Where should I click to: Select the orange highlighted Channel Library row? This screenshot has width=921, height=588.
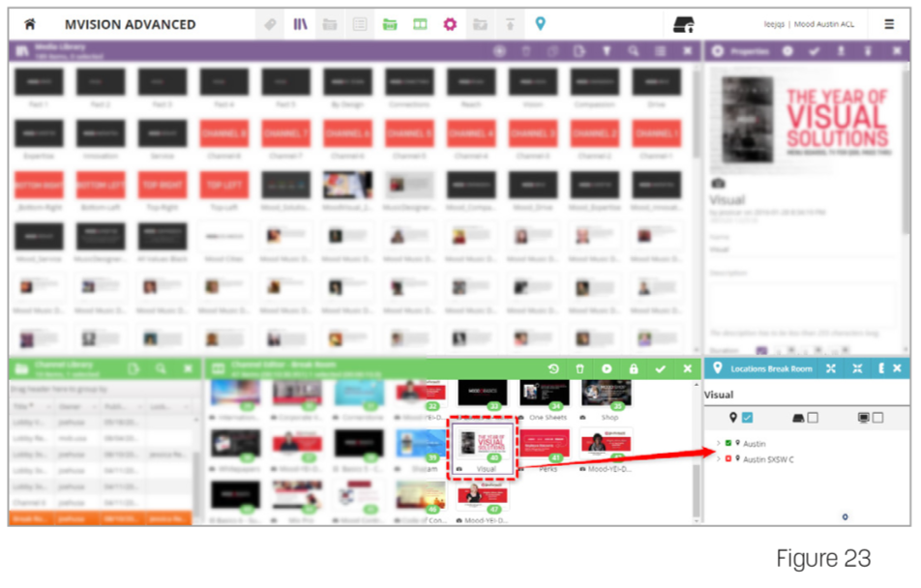101,518
